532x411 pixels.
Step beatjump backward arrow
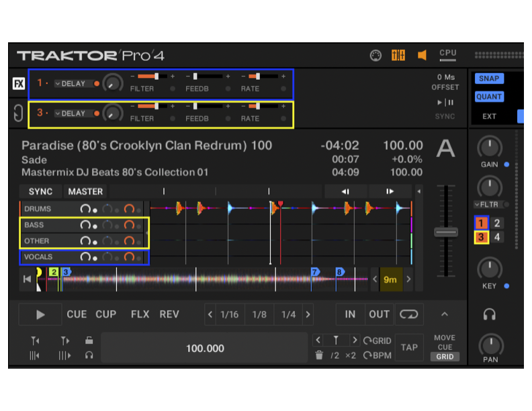pos(345,191)
